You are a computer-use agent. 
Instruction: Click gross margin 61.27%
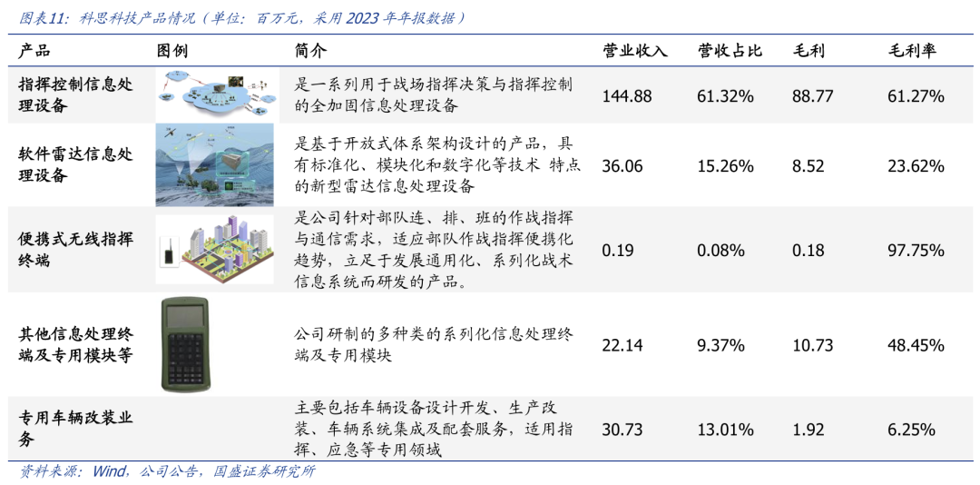click(916, 96)
